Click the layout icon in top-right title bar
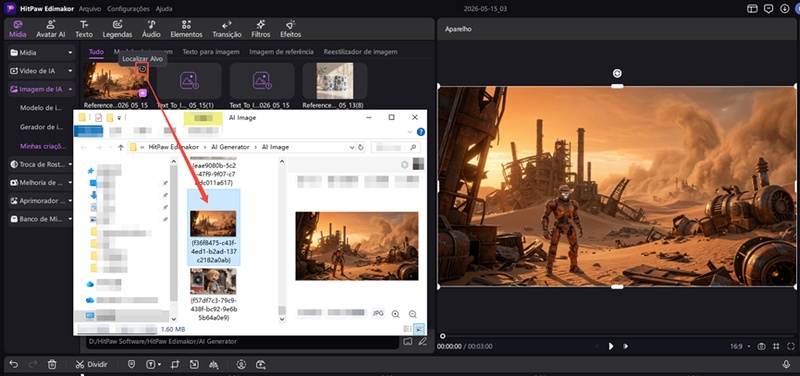 752,9
